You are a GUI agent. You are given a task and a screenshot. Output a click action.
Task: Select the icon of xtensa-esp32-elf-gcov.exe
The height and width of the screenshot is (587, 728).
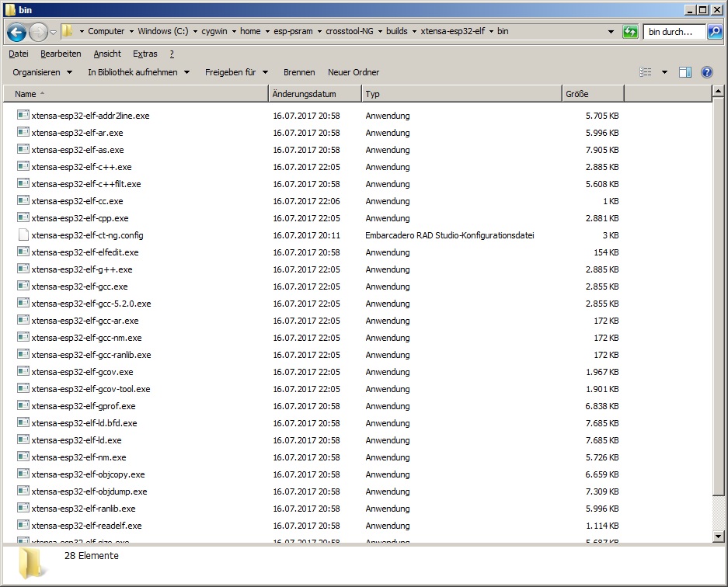tap(23, 371)
